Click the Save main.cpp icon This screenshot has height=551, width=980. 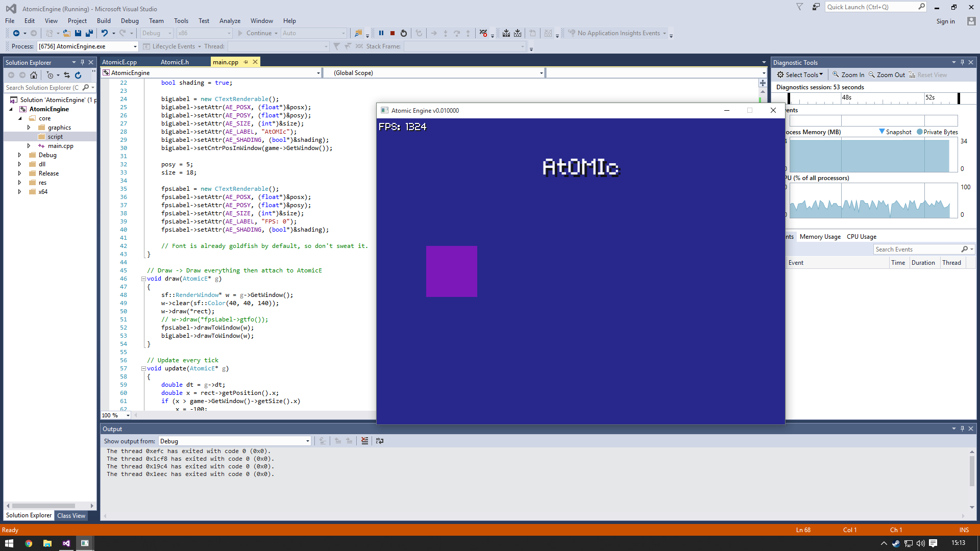[x=78, y=33]
